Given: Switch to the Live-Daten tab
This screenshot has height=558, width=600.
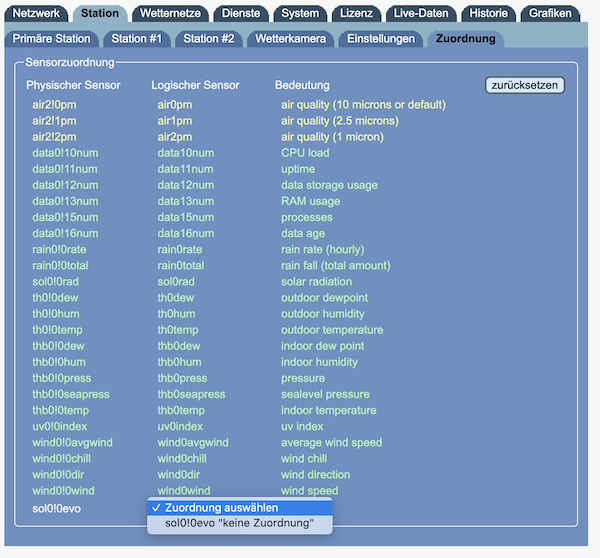Looking at the screenshot, I should [421, 14].
